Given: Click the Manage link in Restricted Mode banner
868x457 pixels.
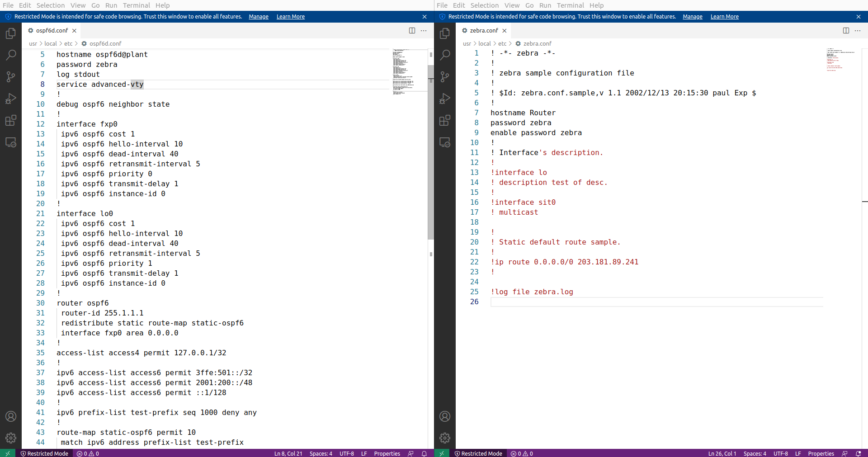Looking at the screenshot, I should point(258,16).
